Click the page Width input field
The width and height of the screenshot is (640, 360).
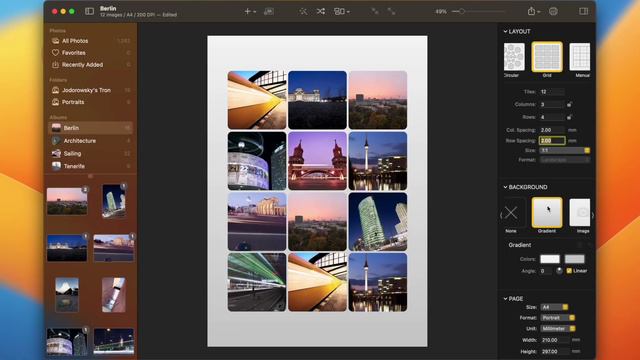(555, 340)
